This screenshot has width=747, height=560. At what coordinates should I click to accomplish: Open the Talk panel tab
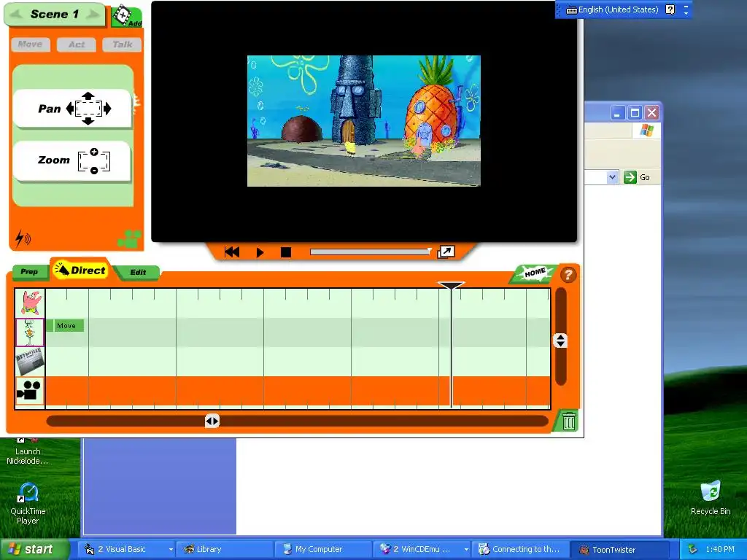pyautogui.click(x=122, y=44)
